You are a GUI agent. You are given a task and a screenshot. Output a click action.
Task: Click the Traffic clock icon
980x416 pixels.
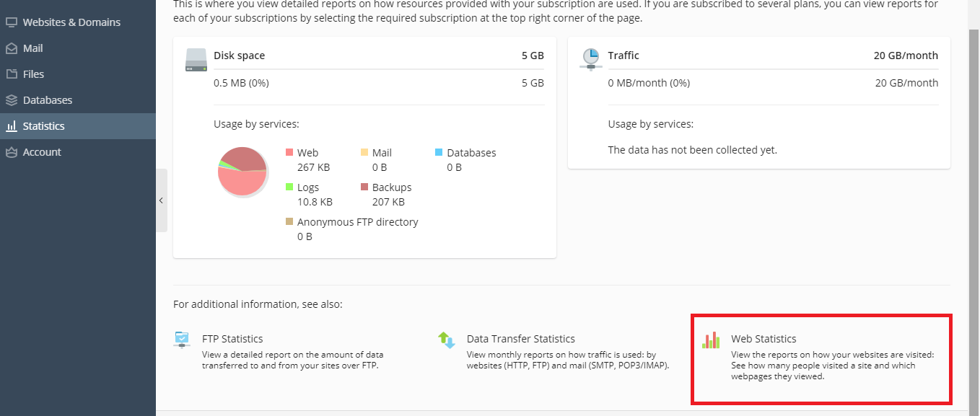coord(591,60)
